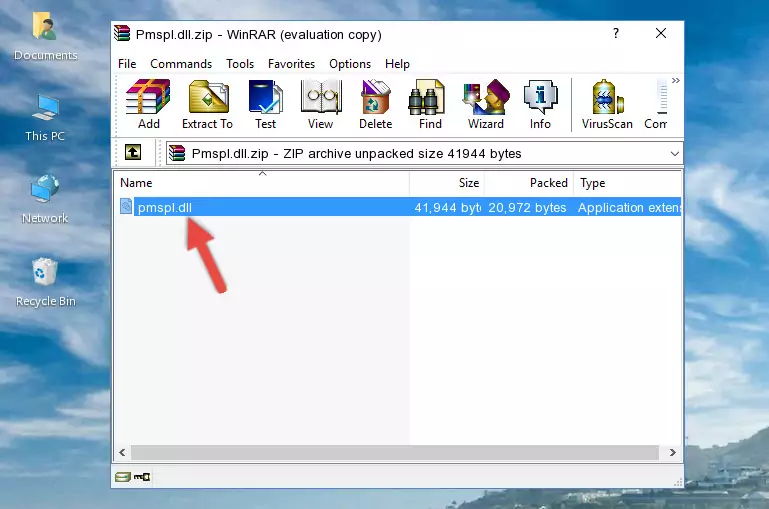Click the drive icon in status bar

point(123,477)
